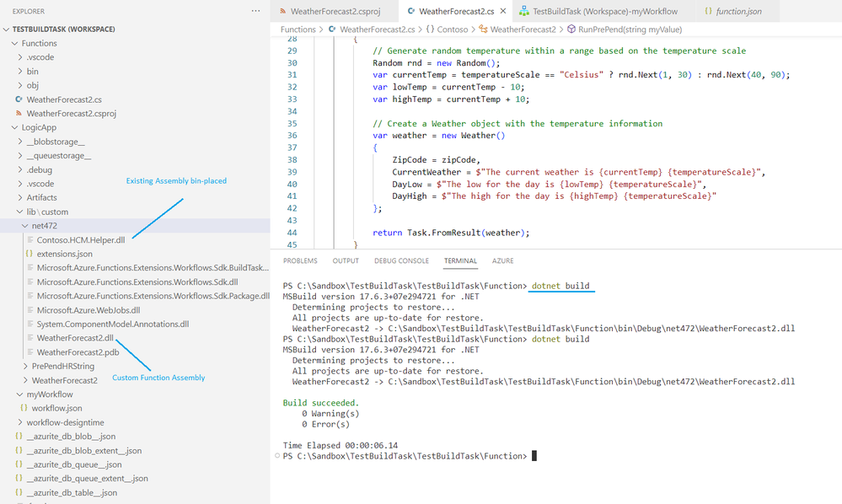
Task: Click the csproj file icon in the Explorer tree
Action: 19,113
